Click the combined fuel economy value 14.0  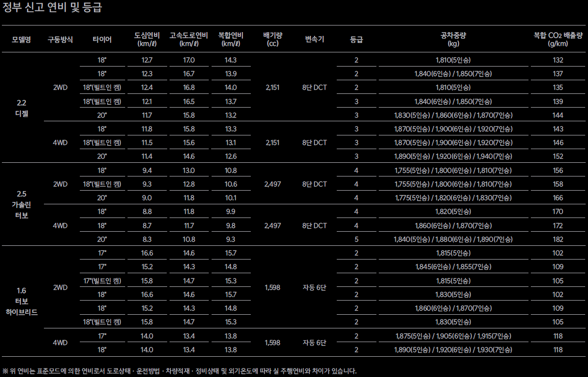coord(230,87)
